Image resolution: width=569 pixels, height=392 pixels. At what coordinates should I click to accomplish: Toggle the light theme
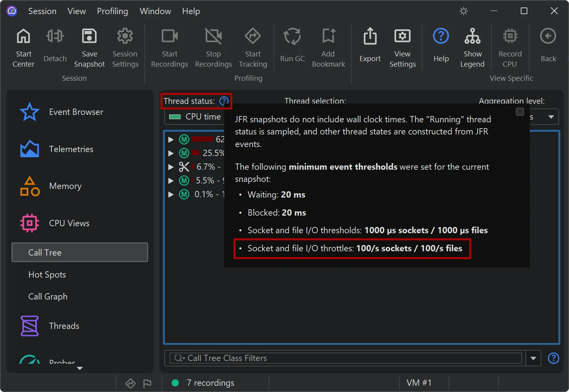463,11
